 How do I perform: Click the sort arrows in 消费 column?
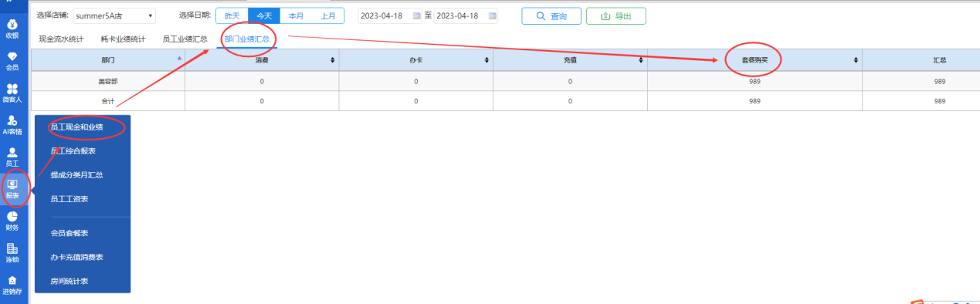point(333,59)
